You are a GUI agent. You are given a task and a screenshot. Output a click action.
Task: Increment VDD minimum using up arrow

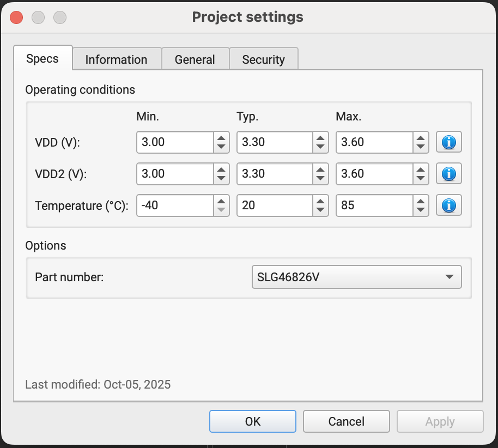220,138
